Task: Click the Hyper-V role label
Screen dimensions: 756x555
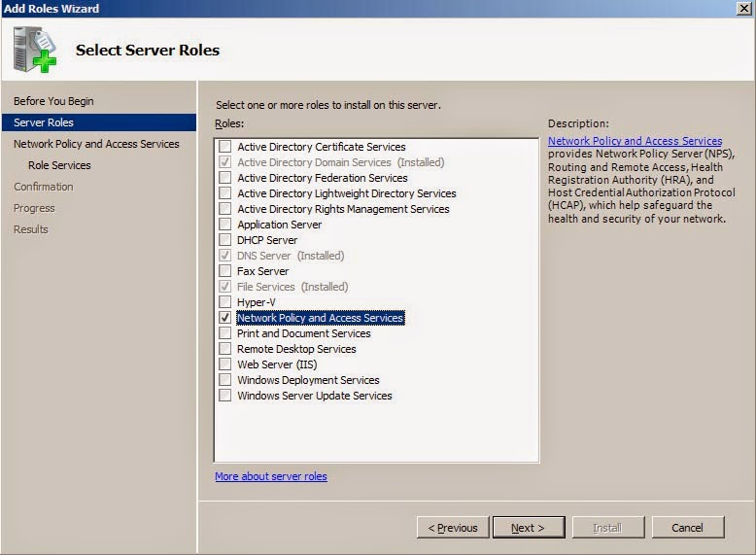Action: click(x=256, y=302)
